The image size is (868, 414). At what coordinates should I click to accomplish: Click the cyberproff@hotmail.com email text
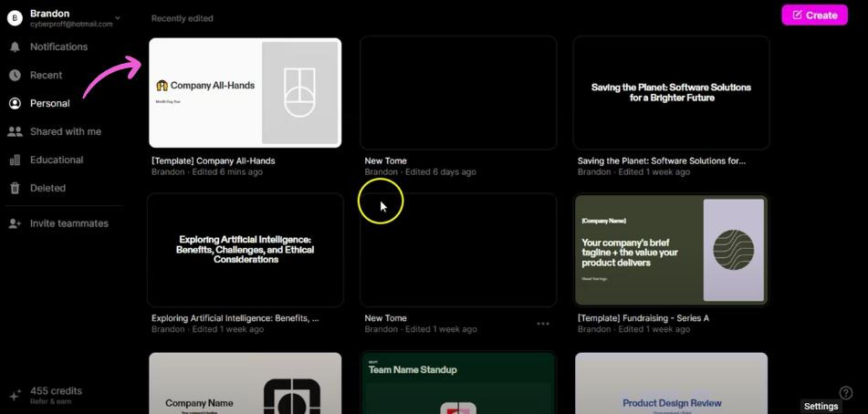[71, 25]
